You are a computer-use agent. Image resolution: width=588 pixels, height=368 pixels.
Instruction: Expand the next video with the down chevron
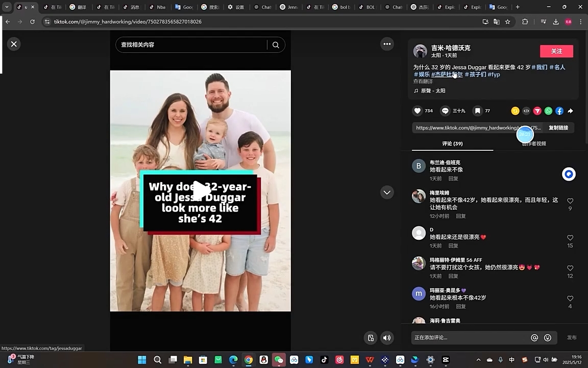click(387, 192)
